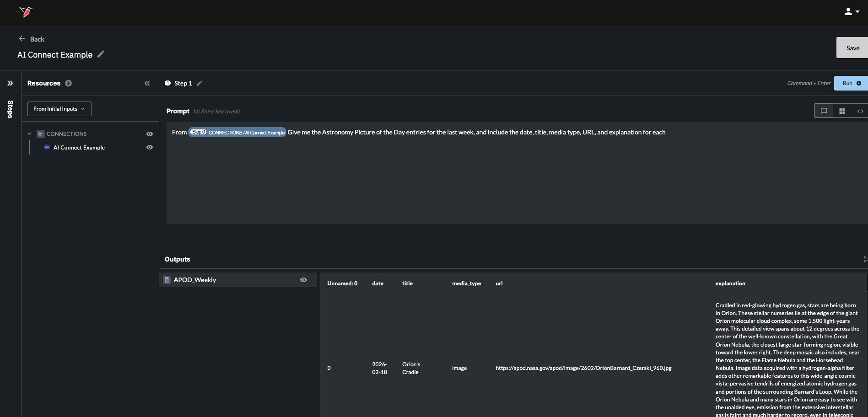
Task: Collapse the CONNECTIONS tree group
Action: pos(29,134)
